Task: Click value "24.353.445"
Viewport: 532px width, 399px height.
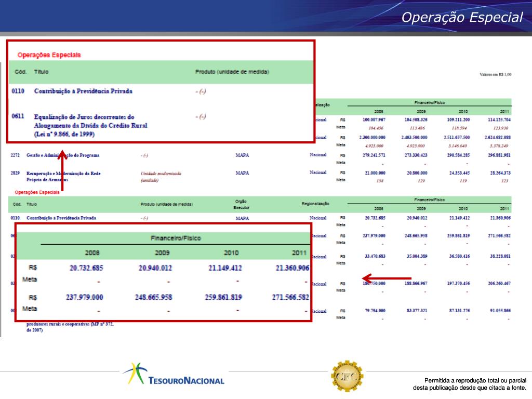Action: point(459,173)
